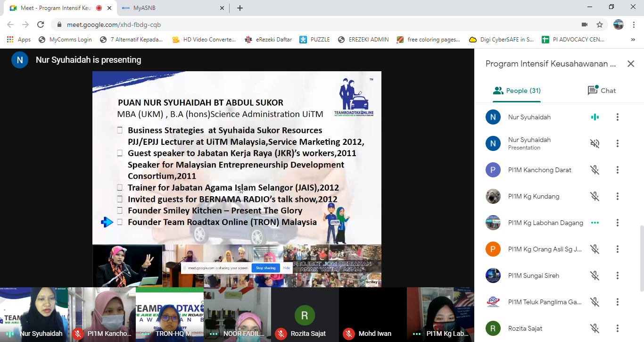Open free coloring pages bookmark
The image size is (644, 342).
[429, 40]
